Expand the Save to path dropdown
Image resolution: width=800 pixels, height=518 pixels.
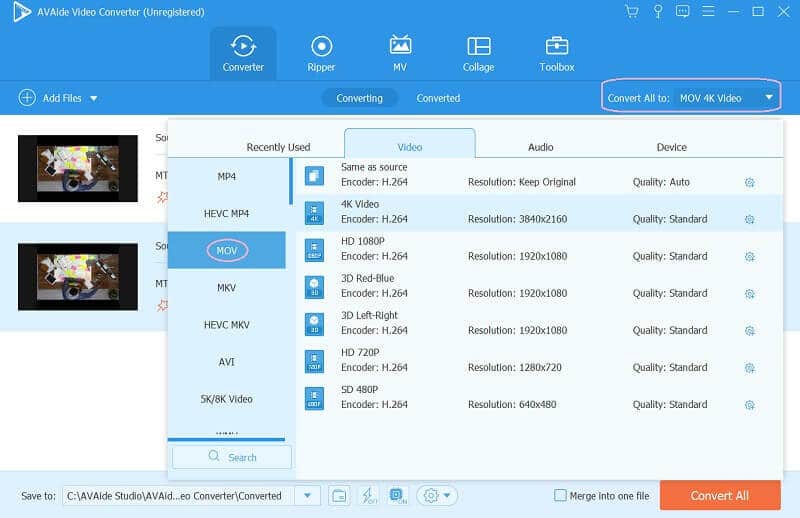[308, 496]
